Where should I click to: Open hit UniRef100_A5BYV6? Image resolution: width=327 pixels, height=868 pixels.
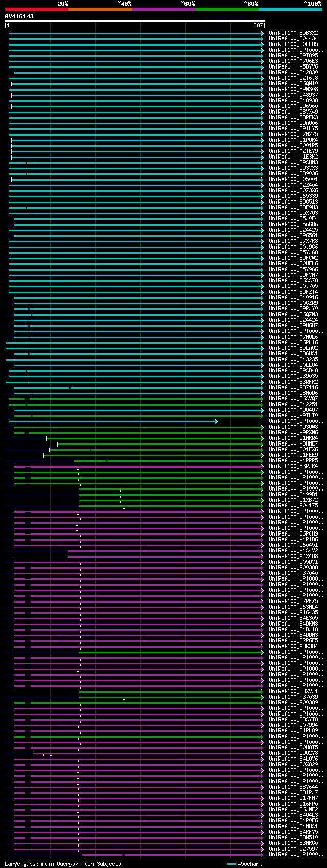293,66
